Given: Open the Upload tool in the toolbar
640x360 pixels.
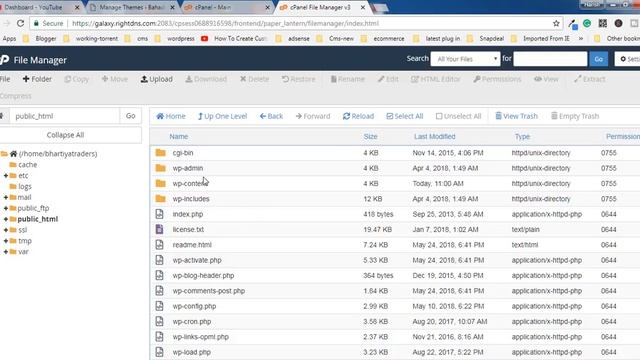Looking at the screenshot, I should 157,79.
